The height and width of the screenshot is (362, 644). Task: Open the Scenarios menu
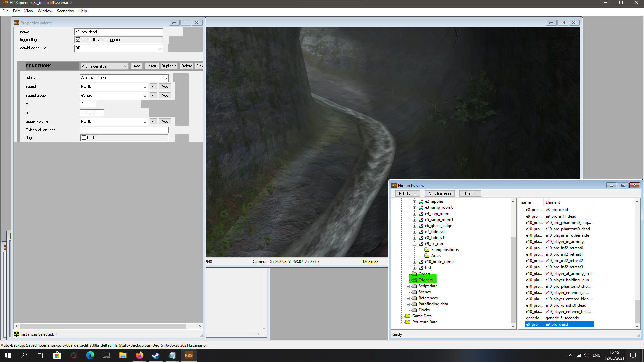tap(65, 11)
